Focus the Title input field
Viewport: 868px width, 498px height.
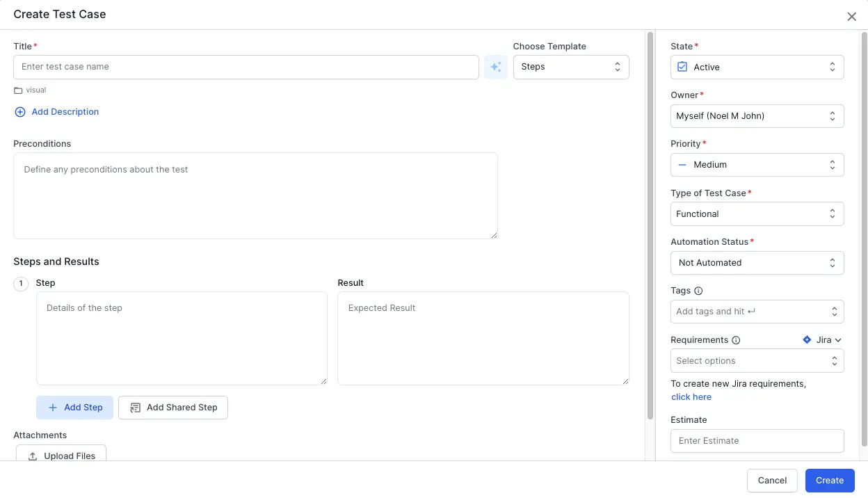click(x=246, y=67)
